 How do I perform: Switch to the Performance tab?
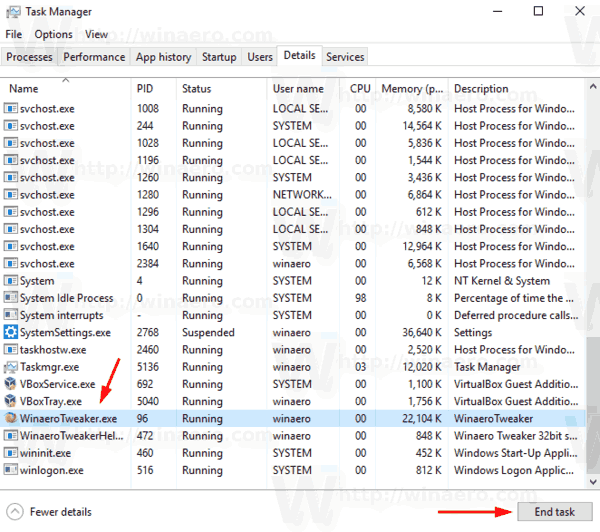94,57
